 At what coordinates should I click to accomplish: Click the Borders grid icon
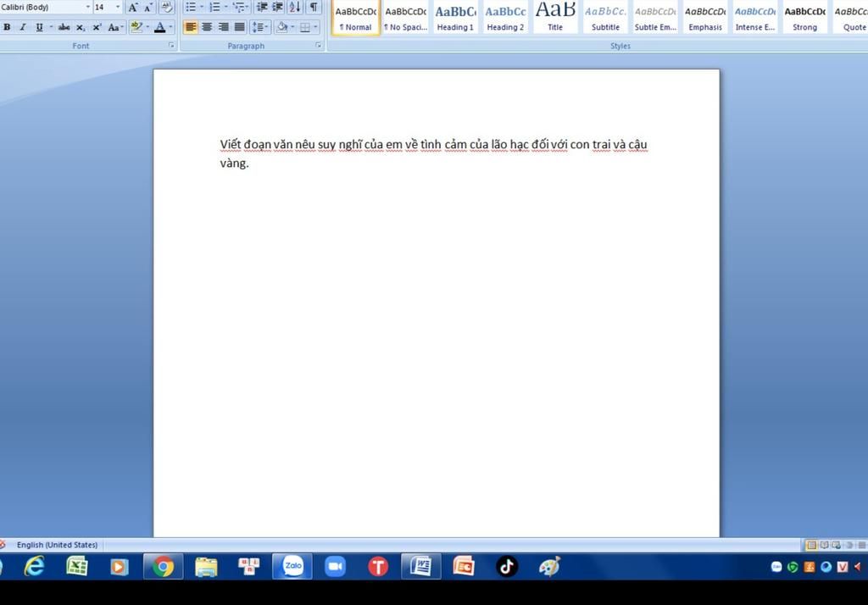point(304,26)
